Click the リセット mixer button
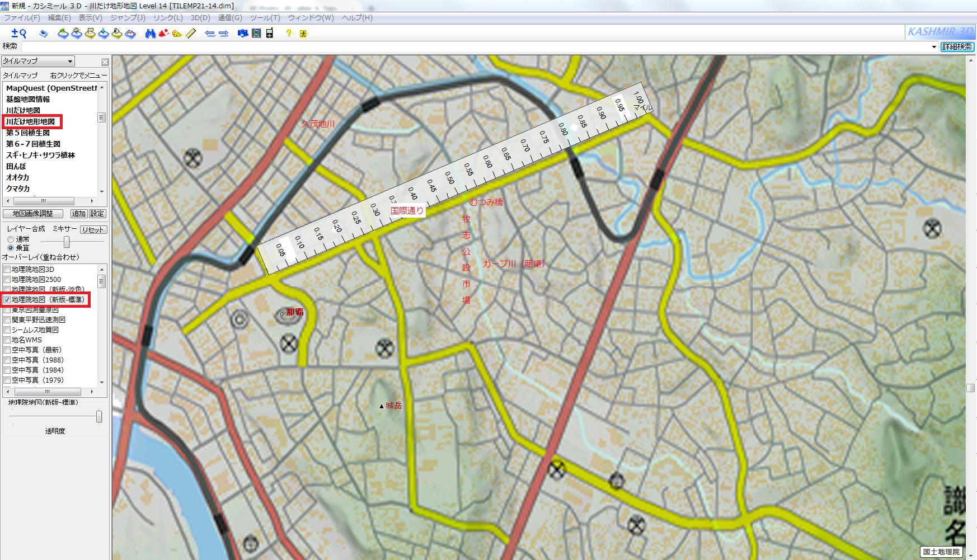This screenshot has width=977, height=560. point(93,229)
